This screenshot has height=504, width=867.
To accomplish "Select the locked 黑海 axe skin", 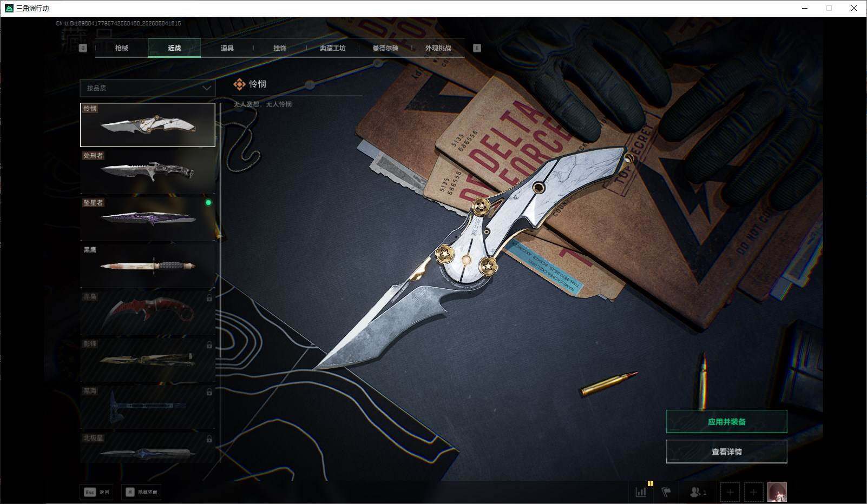I will point(148,407).
